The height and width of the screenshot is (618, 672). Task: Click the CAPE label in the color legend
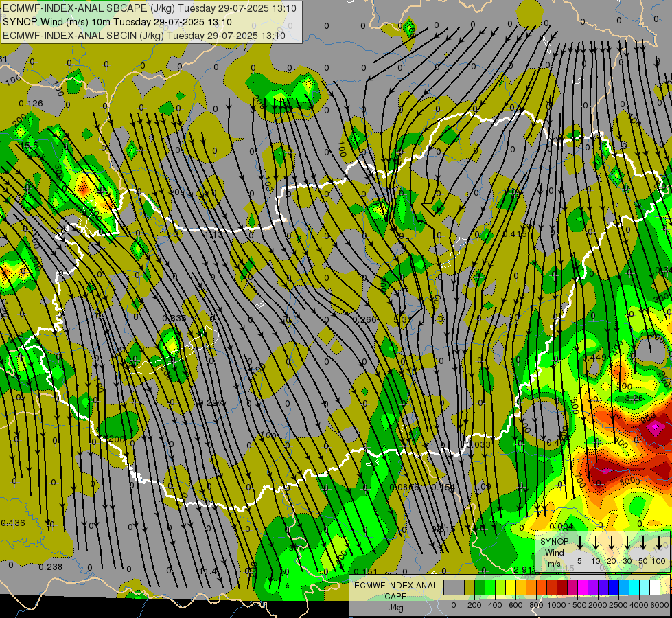click(x=395, y=597)
